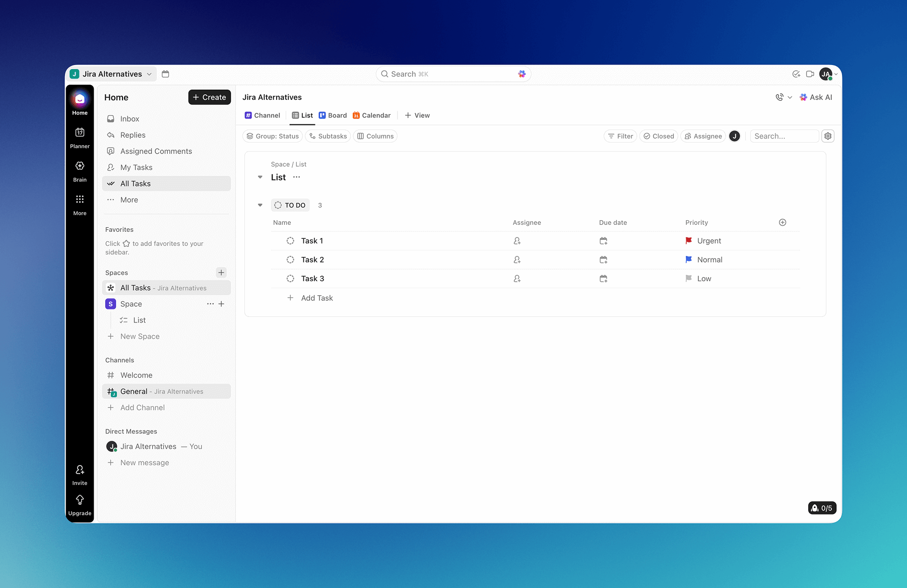Change Task 1's red Urgent priority flag

pyautogui.click(x=689, y=241)
